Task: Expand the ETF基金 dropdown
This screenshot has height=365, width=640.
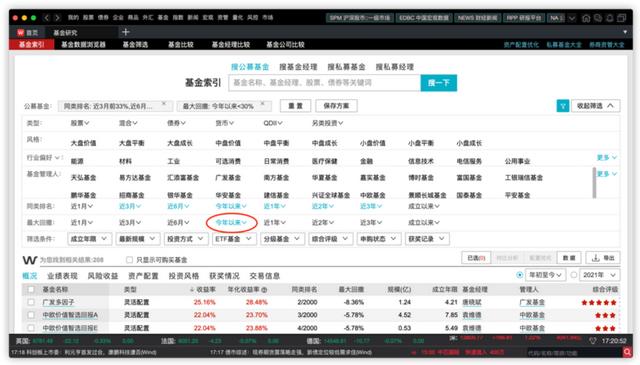Action: (234, 239)
